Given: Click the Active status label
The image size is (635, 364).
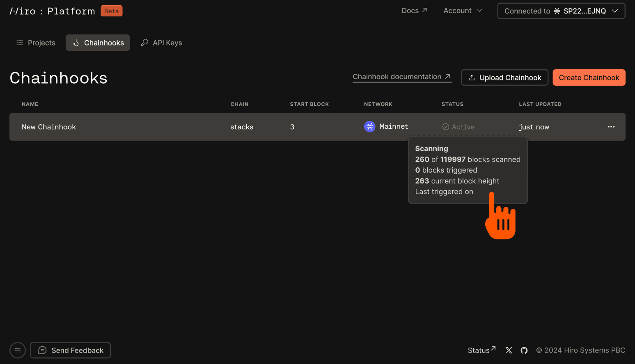Looking at the screenshot, I should (x=463, y=127).
